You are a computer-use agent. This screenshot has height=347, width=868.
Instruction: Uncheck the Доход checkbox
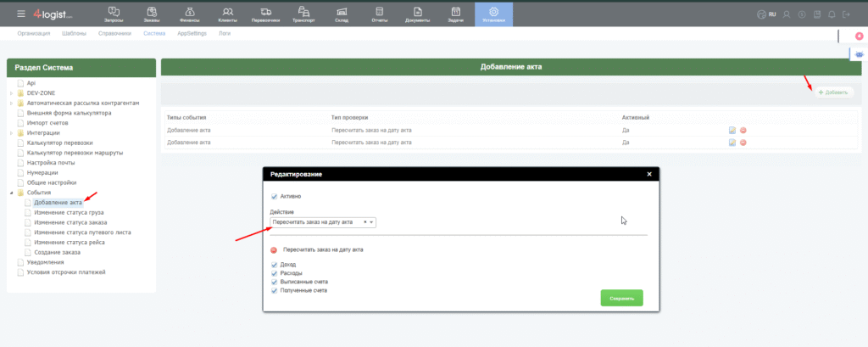(x=274, y=266)
